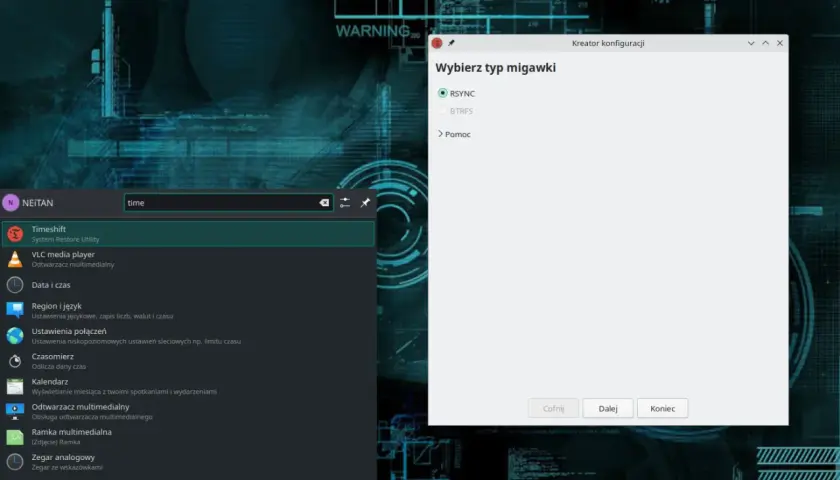
Task: Click the 'Wybierz typ migawki' heading
Action: coord(496,68)
